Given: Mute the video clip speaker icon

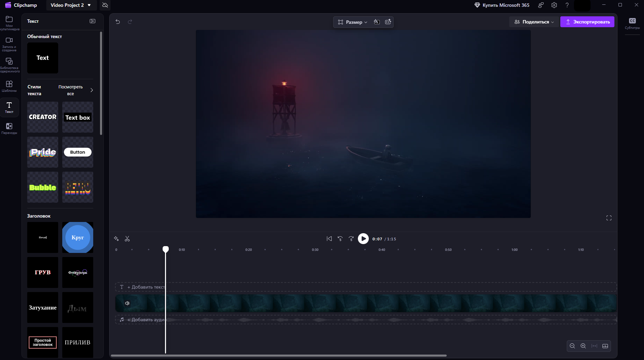Looking at the screenshot, I should coord(127,303).
